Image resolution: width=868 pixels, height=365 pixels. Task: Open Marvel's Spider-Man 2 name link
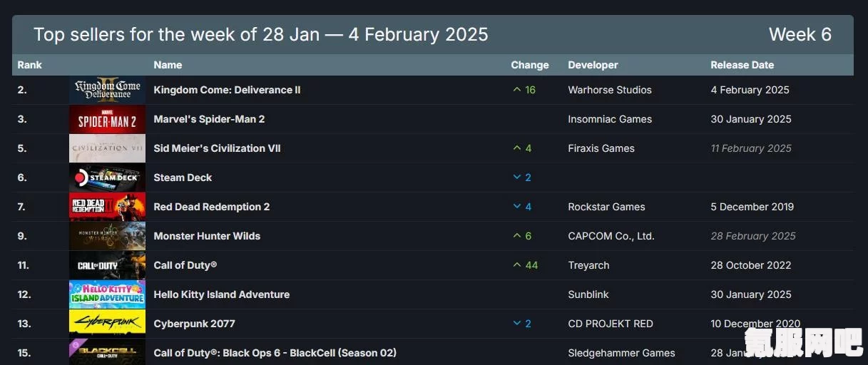209,119
